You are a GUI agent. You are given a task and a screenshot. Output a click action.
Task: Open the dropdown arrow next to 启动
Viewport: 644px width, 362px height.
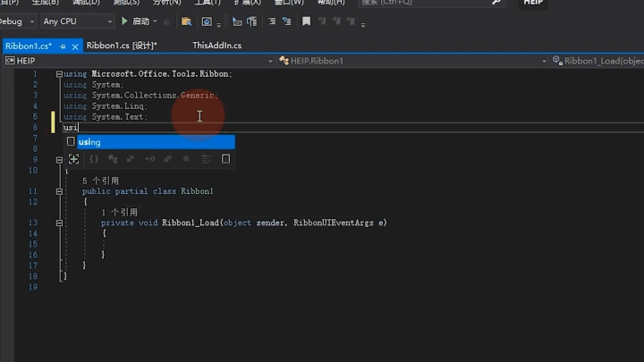coord(155,21)
